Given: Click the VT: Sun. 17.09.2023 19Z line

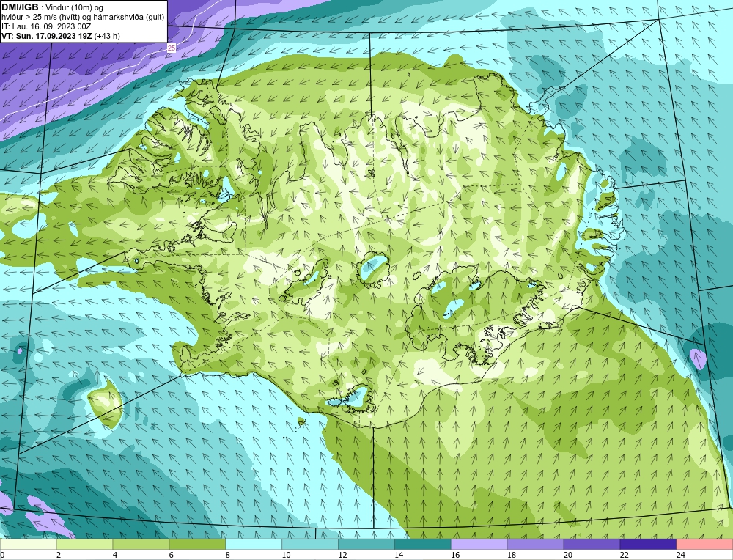Looking at the screenshot, I should pos(61,36).
